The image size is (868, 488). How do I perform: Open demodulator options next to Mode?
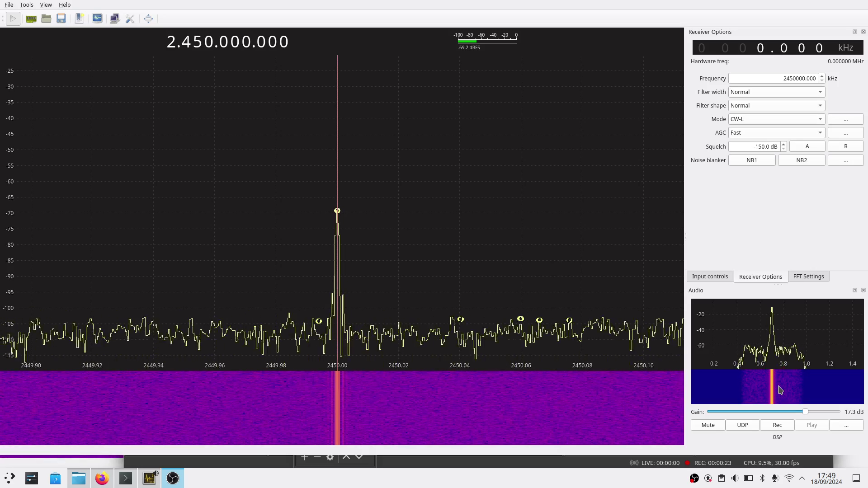846,119
